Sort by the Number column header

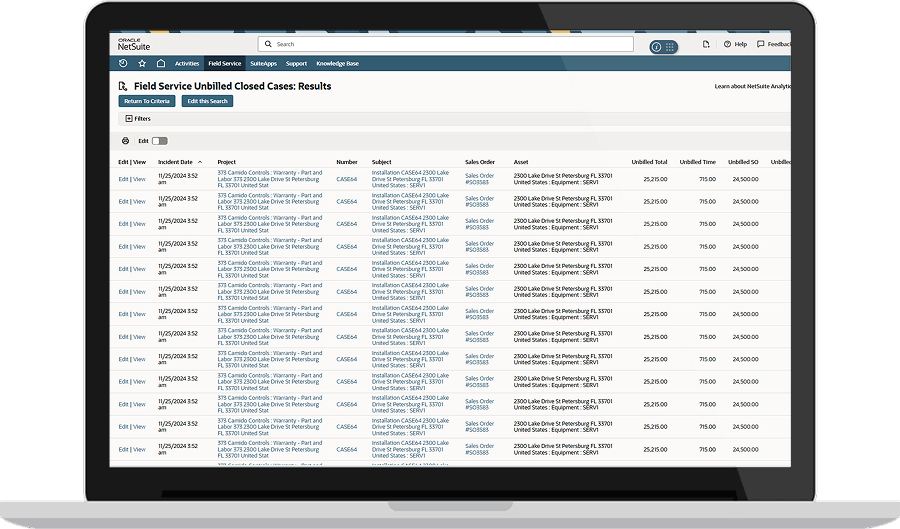pyautogui.click(x=347, y=162)
